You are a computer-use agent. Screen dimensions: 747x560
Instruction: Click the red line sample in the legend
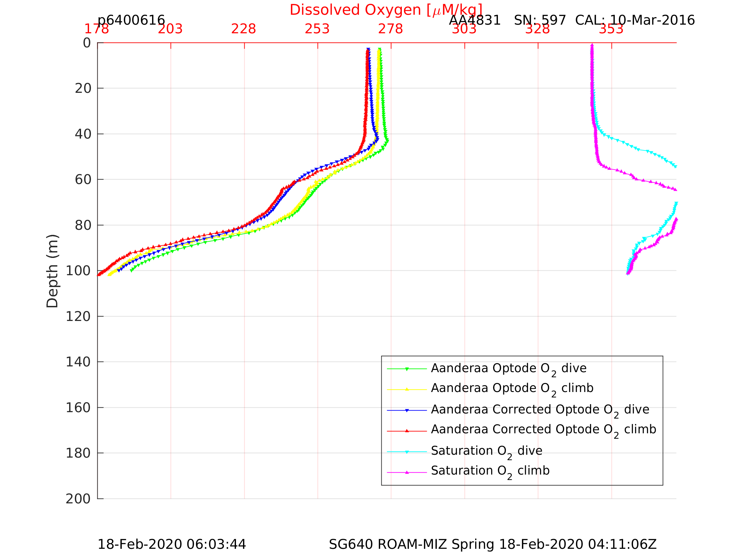click(407, 431)
